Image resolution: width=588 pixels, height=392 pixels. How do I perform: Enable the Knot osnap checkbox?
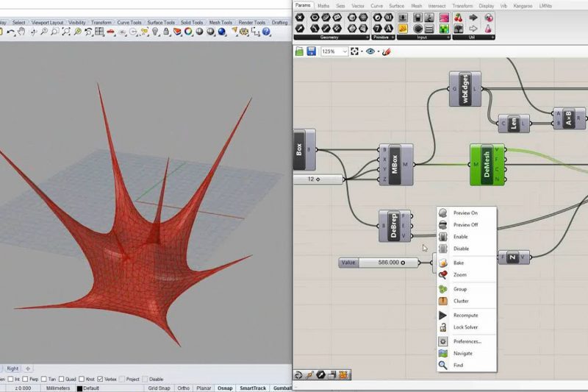click(81, 379)
